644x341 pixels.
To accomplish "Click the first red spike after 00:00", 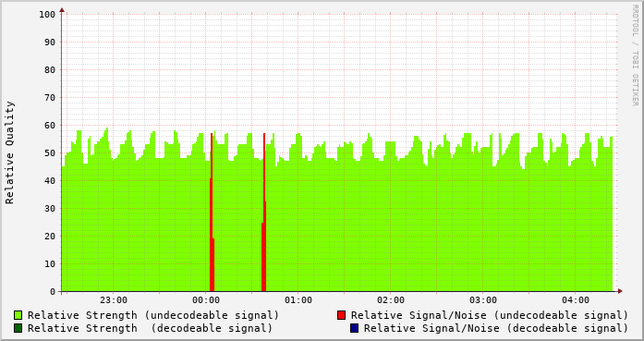I will [212, 213].
